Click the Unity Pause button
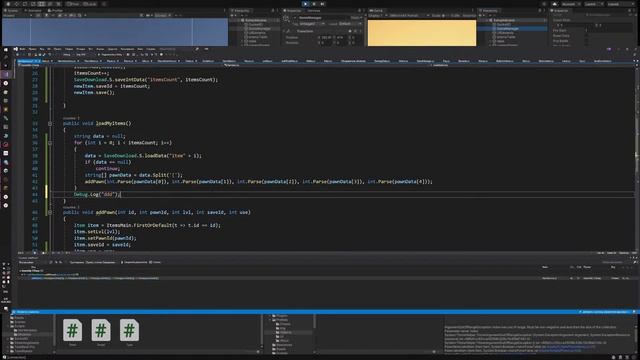This screenshot has height=360, width=640. (314, 4)
